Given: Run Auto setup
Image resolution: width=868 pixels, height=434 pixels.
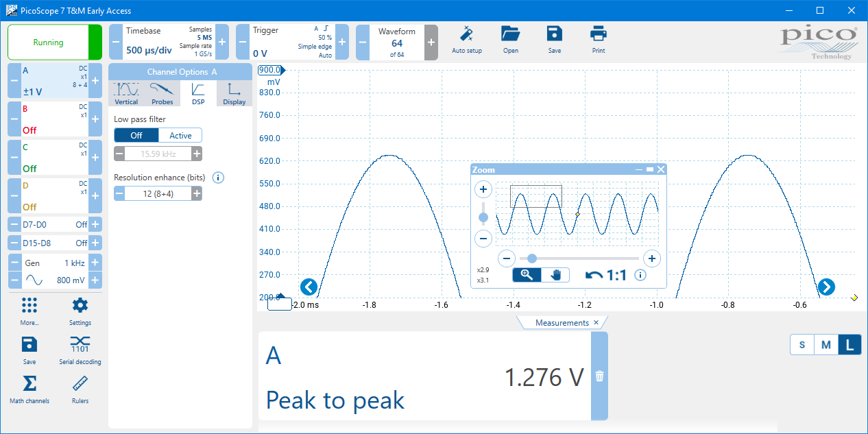Looking at the screenshot, I should coord(467,40).
